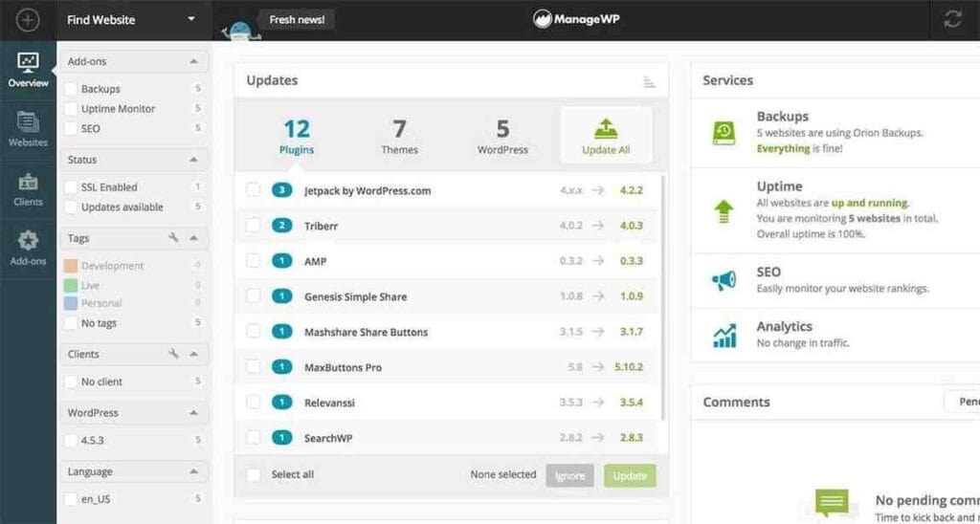
Task: Switch to the 12 Plugins tab
Action: [x=297, y=136]
